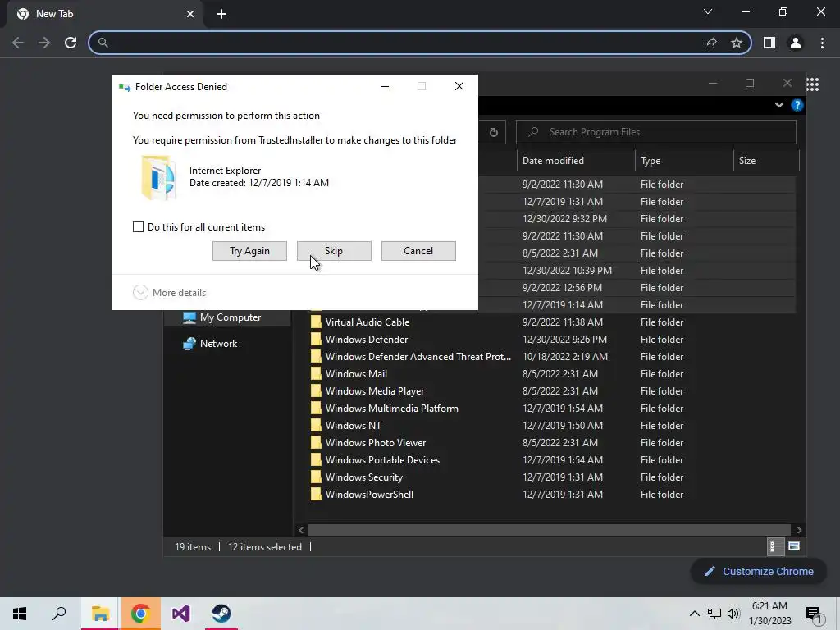This screenshot has height=630, width=840.
Task: Click the scroll right arrow in file list
Action: 799,531
